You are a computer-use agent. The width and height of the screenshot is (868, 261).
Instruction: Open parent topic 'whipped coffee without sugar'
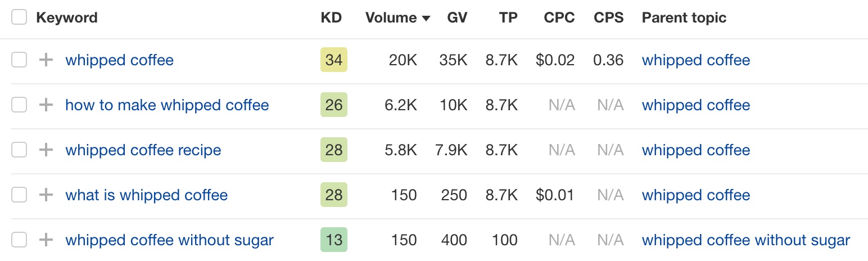(x=745, y=240)
